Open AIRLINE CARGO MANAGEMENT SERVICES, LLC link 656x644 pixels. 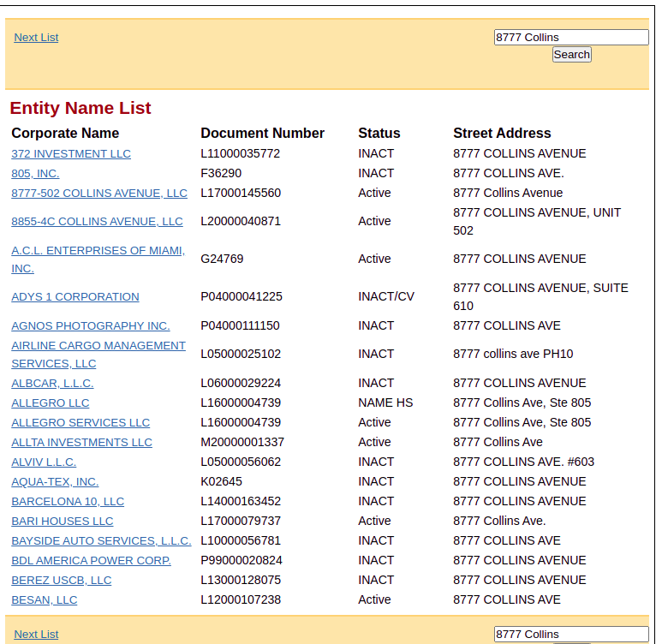98,355
